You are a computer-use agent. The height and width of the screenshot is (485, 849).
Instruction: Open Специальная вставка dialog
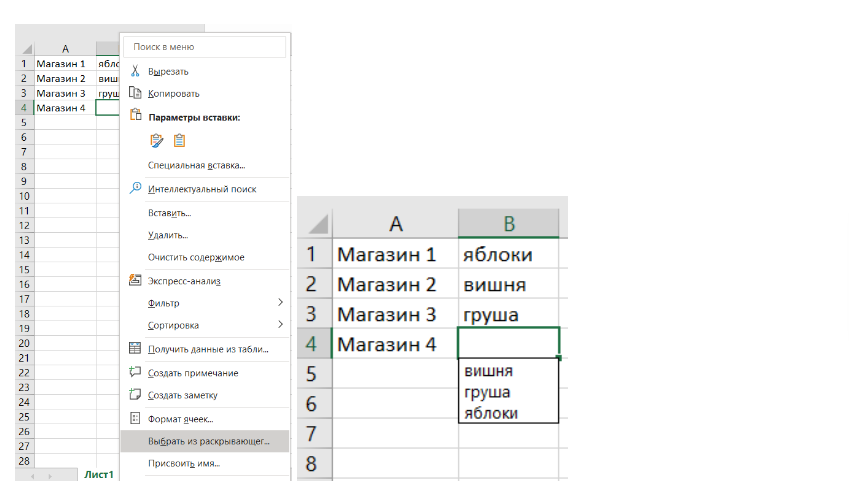[x=197, y=166]
